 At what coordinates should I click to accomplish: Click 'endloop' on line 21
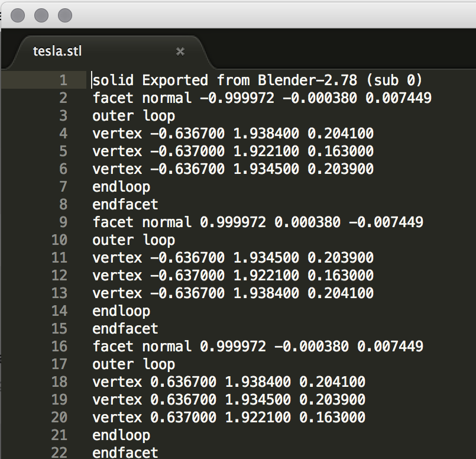(121, 435)
